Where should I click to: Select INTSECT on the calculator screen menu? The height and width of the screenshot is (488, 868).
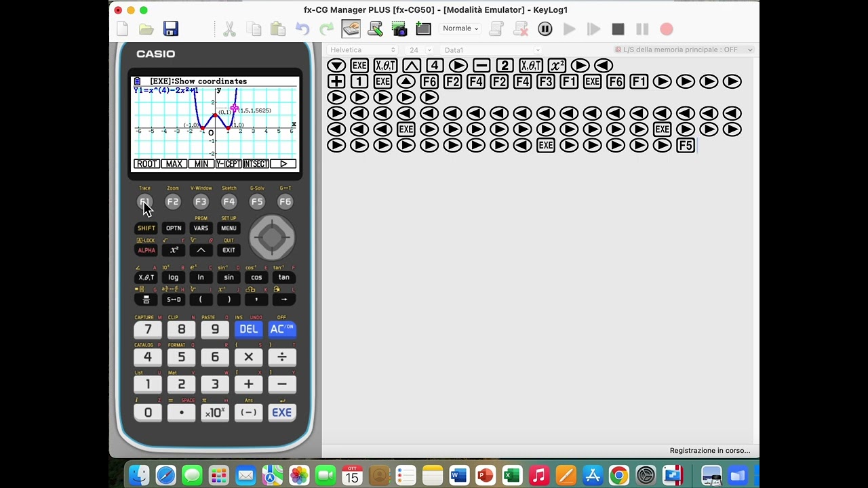[256, 164]
